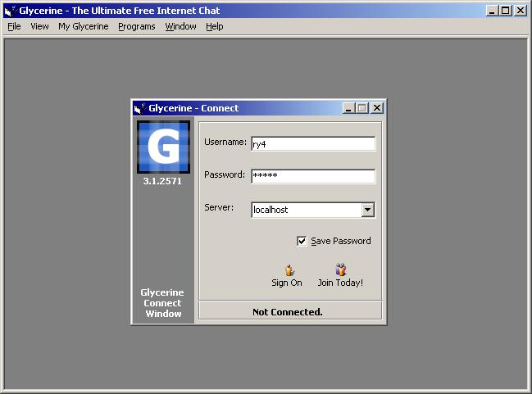Click the Join Today! icon
Screen dimensions: 532x394
point(340,269)
